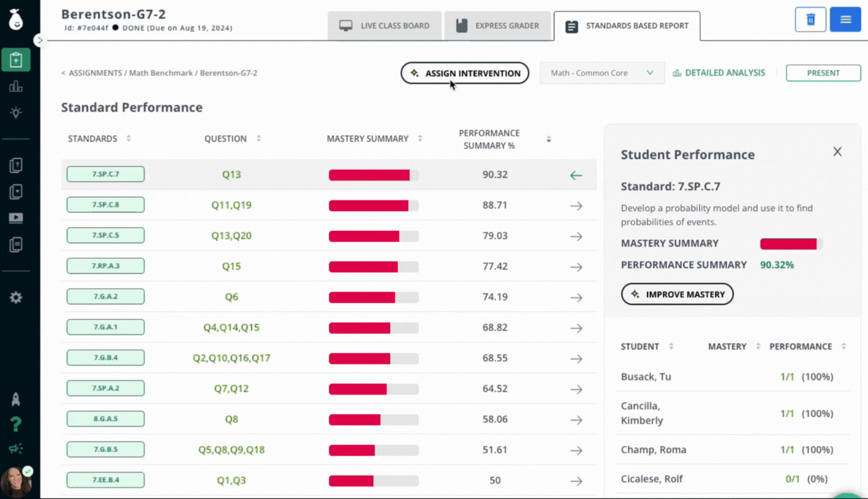This screenshot has width=868, height=499.
Task: Click the Present button
Action: (824, 73)
